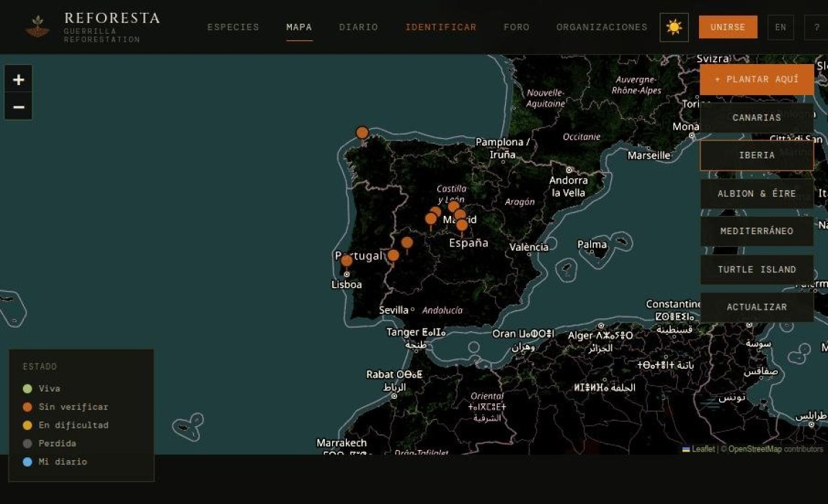This screenshot has height=504, width=828.
Task: Click the grey Perdida legend dot
Action: coord(27,444)
